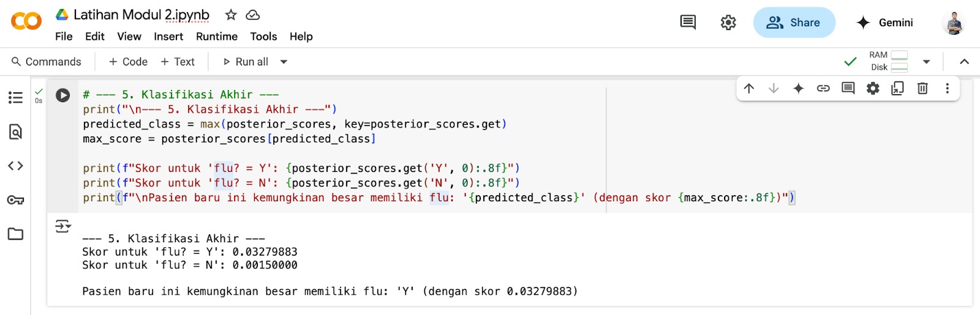Run the Klasifikasi Akhir code cell
This screenshot has height=315, width=980.
click(62, 95)
